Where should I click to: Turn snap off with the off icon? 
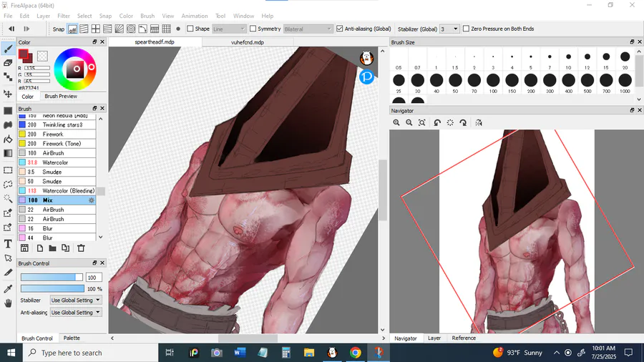coord(72,29)
